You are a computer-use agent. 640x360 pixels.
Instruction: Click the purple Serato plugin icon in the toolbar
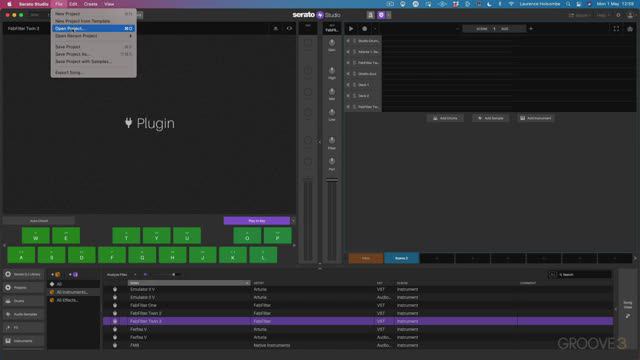381,15
